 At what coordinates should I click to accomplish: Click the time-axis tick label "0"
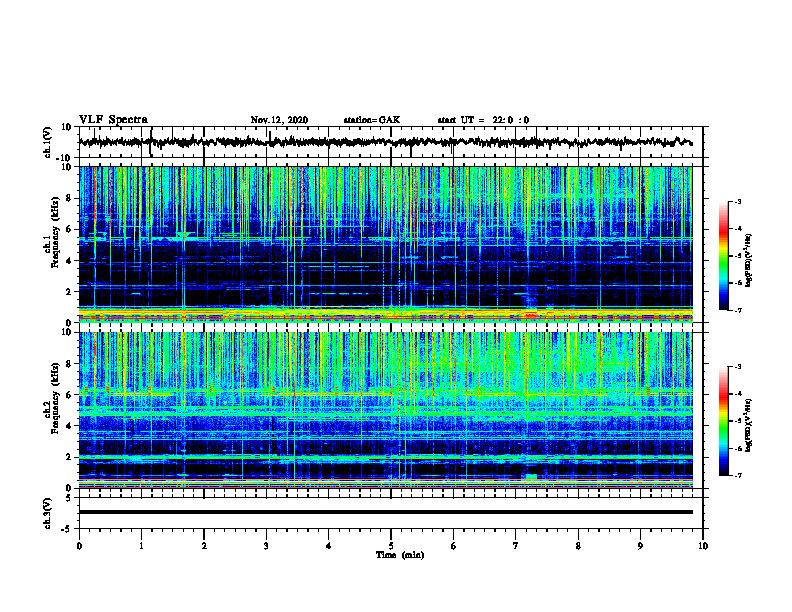coord(79,546)
